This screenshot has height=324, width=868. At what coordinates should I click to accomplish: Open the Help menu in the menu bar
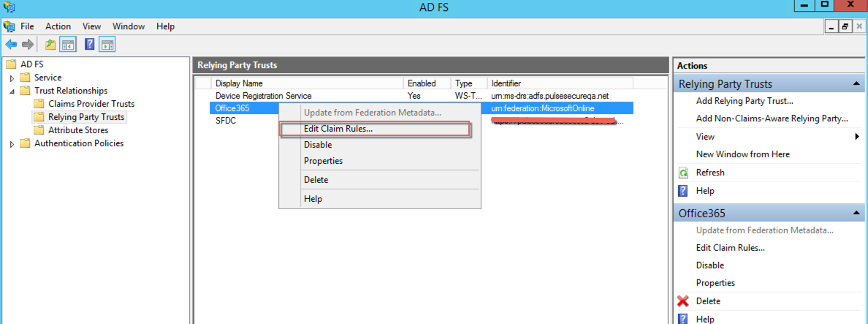166,26
